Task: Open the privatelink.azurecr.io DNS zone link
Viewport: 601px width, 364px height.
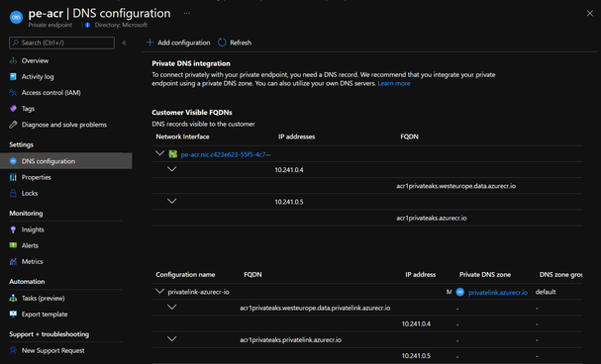Action: click(497, 293)
